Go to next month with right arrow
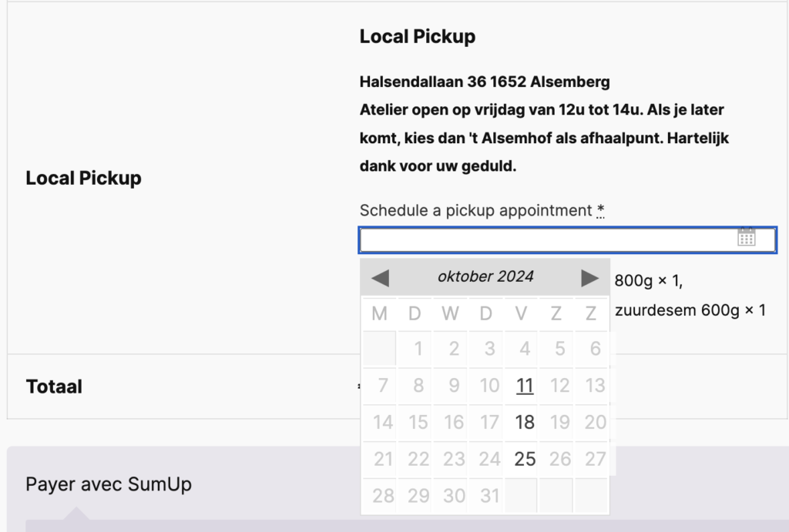The width and height of the screenshot is (789, 532). 589,278
